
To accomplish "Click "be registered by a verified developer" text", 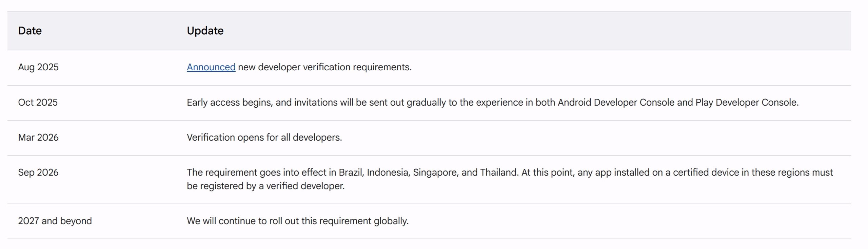I will pos(265,186).
